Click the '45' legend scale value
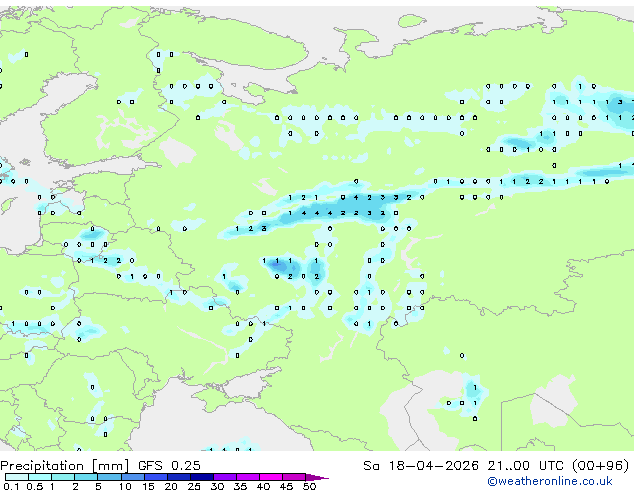This screenshot has width=634, height=490. (x=286, y=486)
